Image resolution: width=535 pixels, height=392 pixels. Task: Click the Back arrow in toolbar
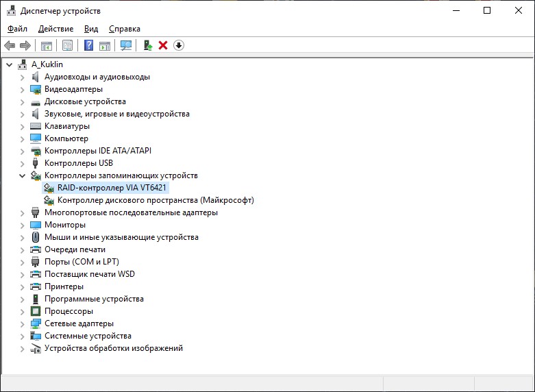pyautogui.click(x=10, y=45)
